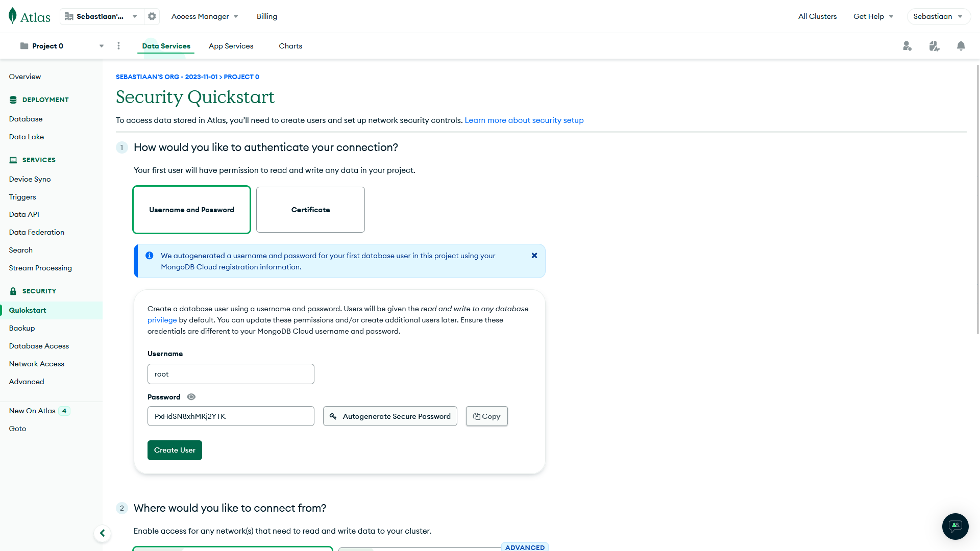
Task: Select the Certificate authentication option
Action: (310, 209)
